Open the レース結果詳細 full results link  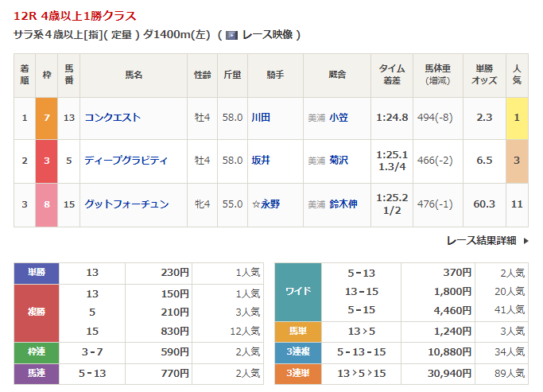pyautogui.click(x=481, y=240)
